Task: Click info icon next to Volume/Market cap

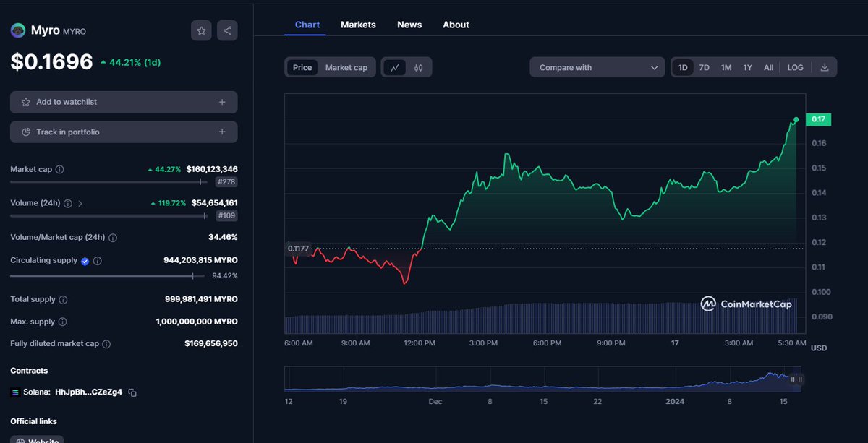Action: [x=113, y=237]
